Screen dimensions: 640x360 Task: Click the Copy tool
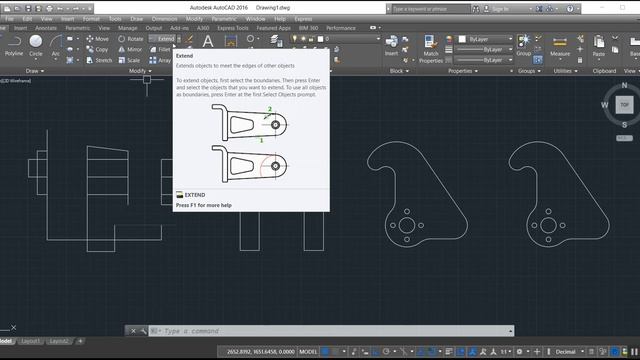point(97,49)
